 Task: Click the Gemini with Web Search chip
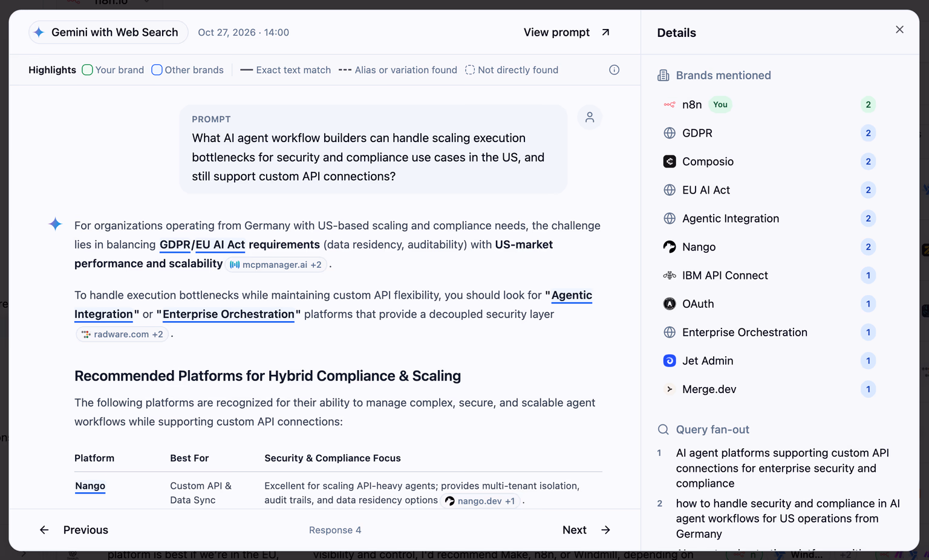[x=108, y=32]
